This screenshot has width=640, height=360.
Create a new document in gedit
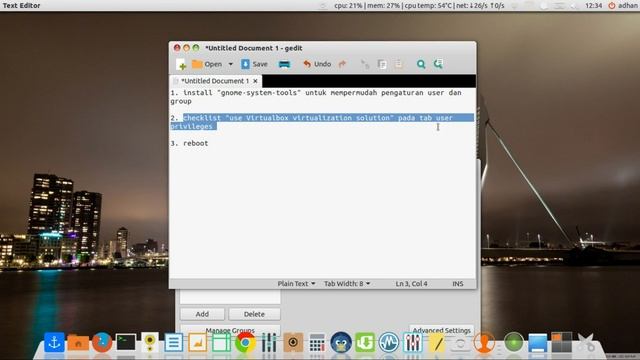point(181,64)
